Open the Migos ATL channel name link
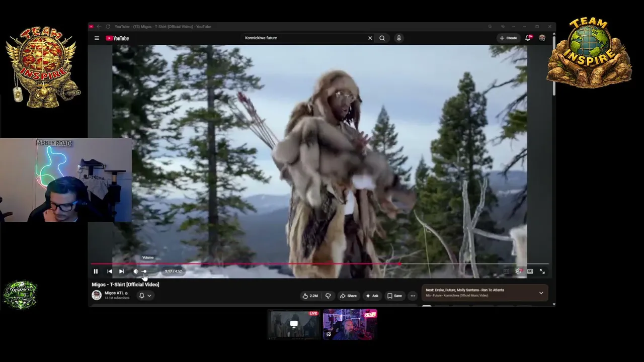This screenshot has width=644, height=362. pyautogui.click(x=114, y=293)
